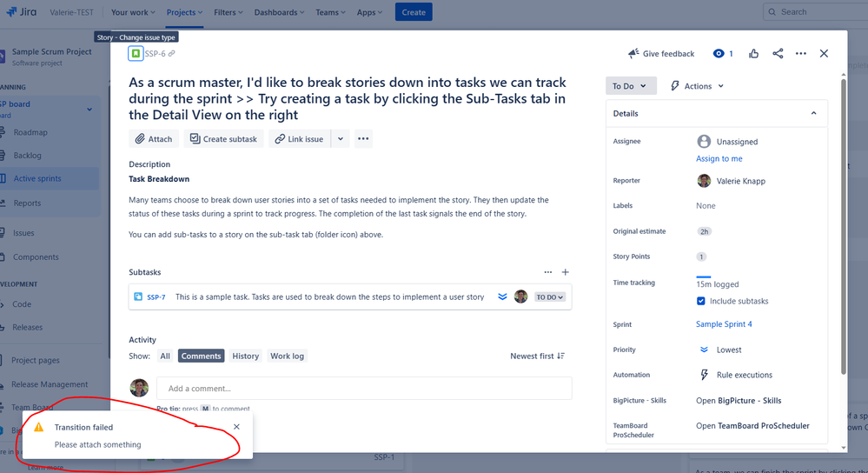The height and width of the screenshot is (473, 868).
Task: Click the share icon
Action: pyautogui.click(x=778, y=54)
